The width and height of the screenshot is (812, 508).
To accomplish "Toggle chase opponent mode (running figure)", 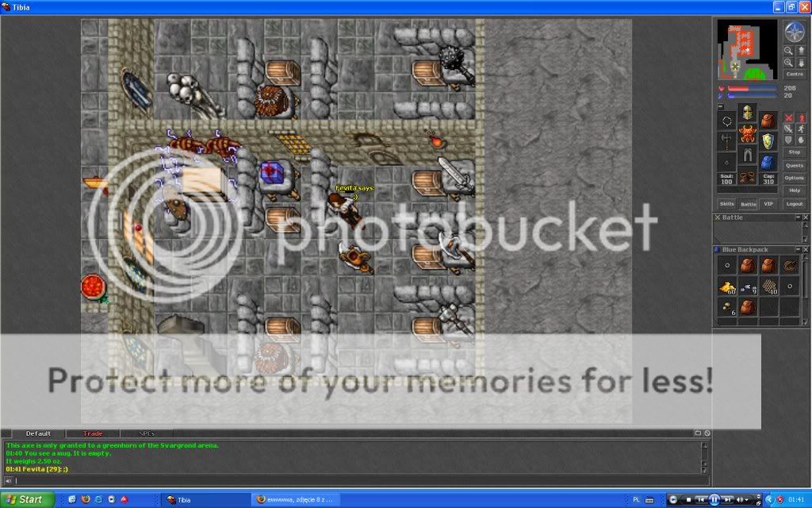I will tap(801, 129).
